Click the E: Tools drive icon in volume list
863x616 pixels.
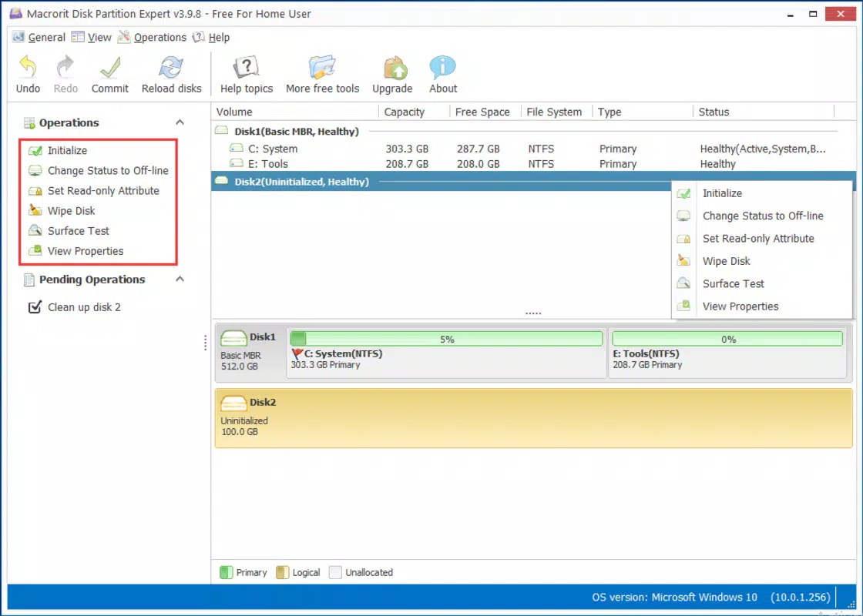236,162
